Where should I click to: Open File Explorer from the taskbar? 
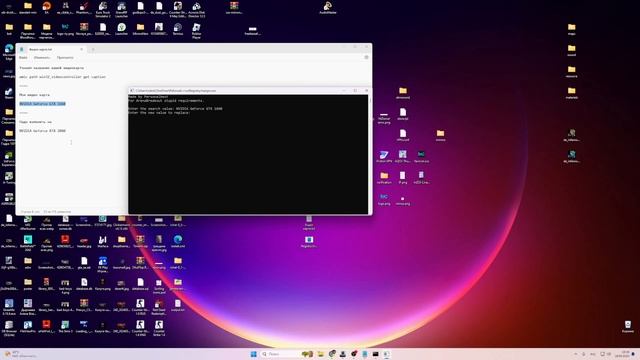[321, 354]
